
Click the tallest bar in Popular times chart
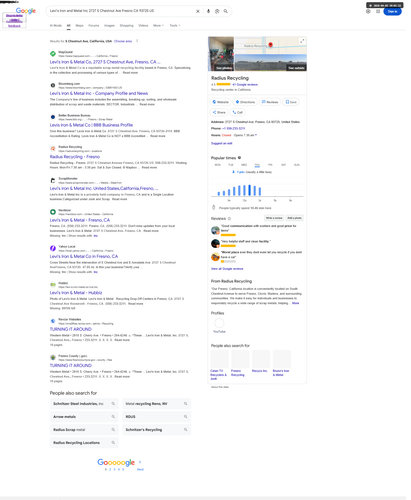249,190
